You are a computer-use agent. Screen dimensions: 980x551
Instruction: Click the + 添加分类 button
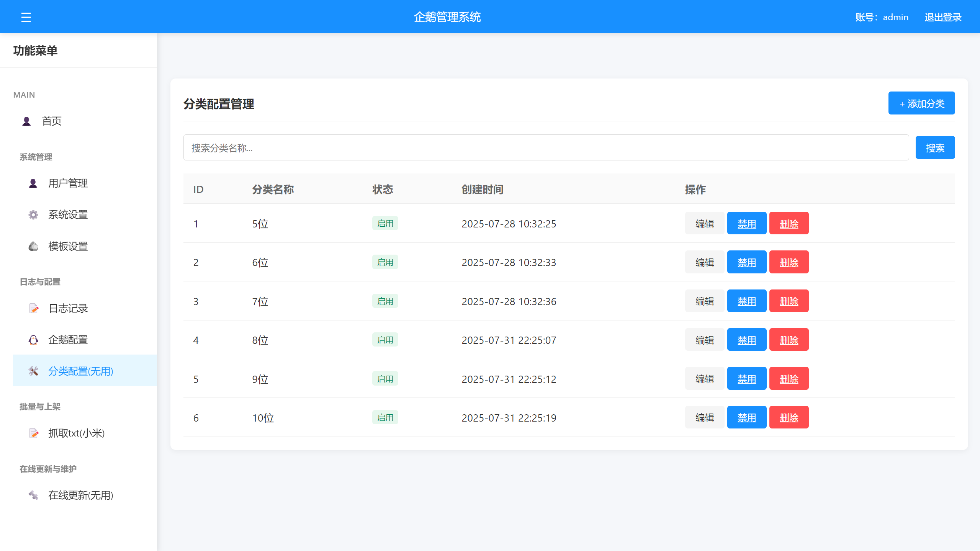(921, 103)
